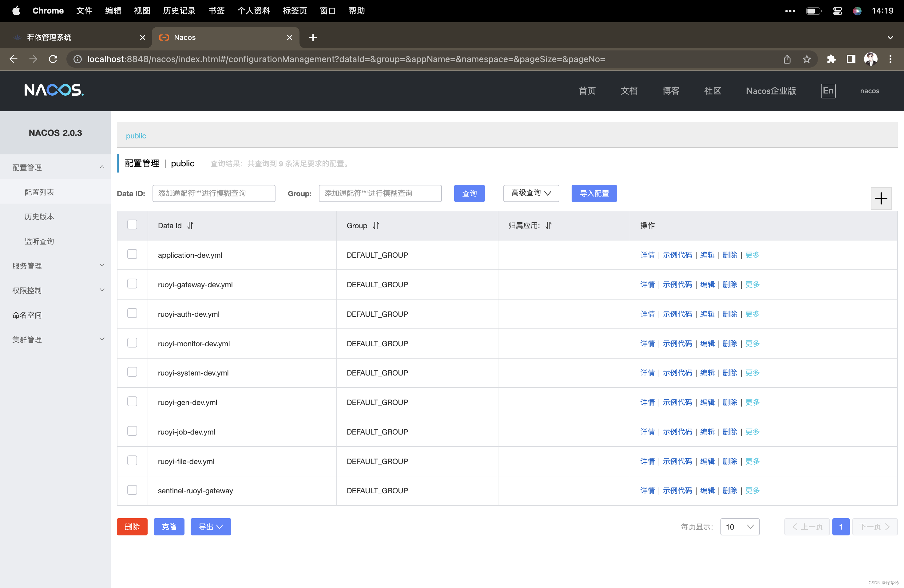Open 示例代码 for ruoyi-auth-dev.yml
Viewport: 904px width, 588px height.
677,314
